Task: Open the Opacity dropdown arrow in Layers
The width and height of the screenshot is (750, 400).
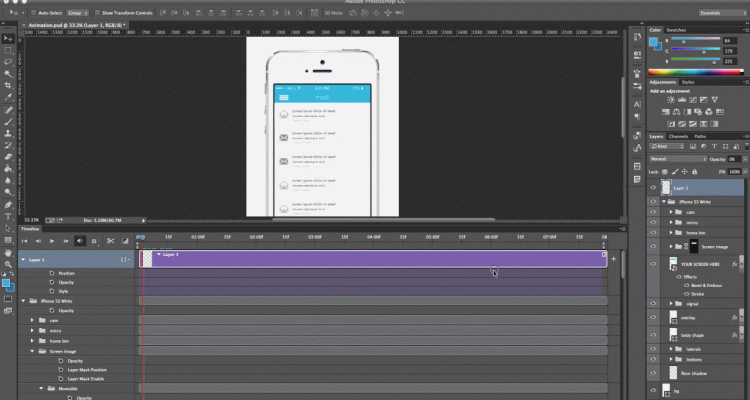Action: [745, 159]
